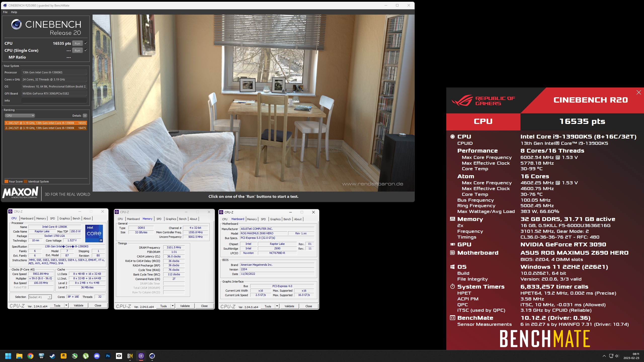The width and height of the screenshot is (644, 362).
Task: Click Tools button in first CPU-Z window
Action: coord(57,305)
